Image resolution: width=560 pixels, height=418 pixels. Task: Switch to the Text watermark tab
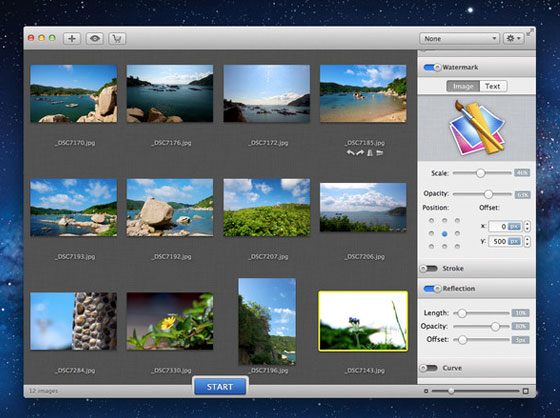click(x=492, y=86)
